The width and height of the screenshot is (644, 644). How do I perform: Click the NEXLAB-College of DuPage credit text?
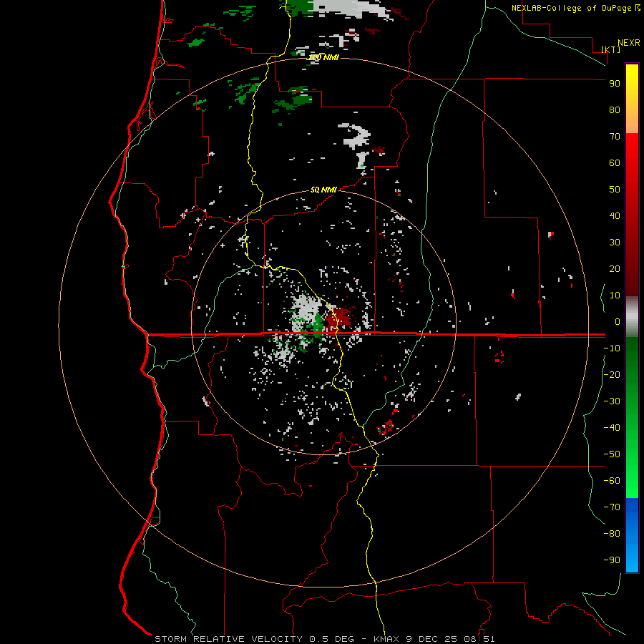tap(572, 8)
